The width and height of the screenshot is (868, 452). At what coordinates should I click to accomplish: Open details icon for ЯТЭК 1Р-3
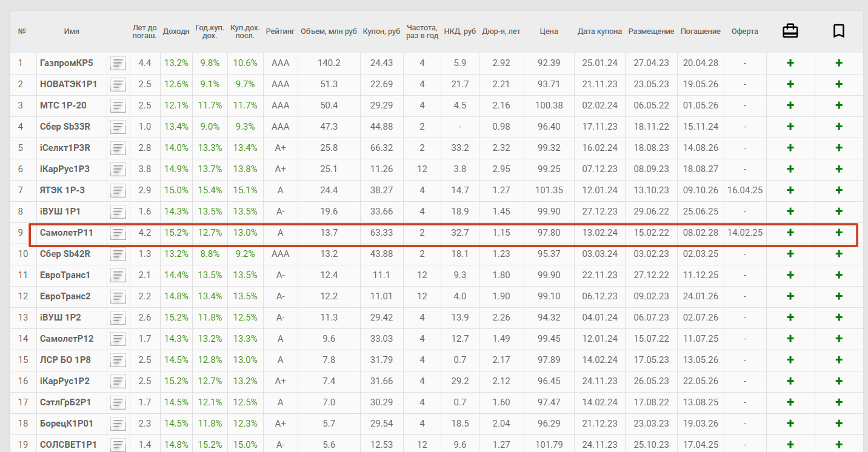point(118,190)
